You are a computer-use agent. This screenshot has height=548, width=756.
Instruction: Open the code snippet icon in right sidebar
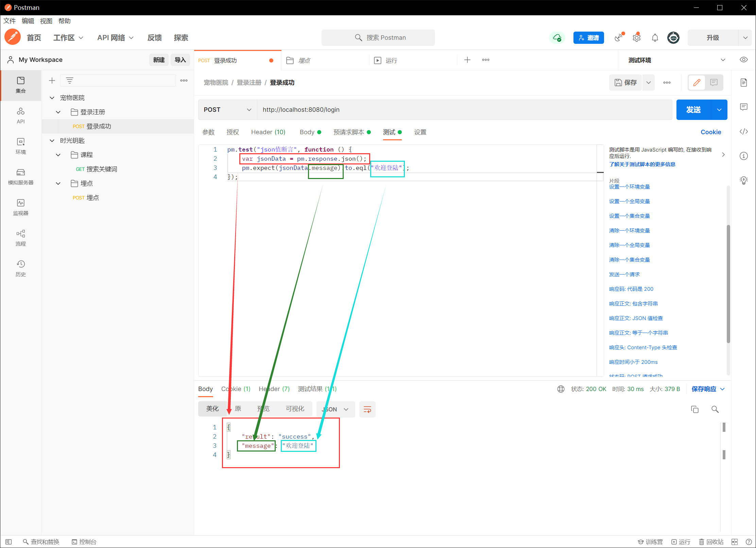[743, 131]
